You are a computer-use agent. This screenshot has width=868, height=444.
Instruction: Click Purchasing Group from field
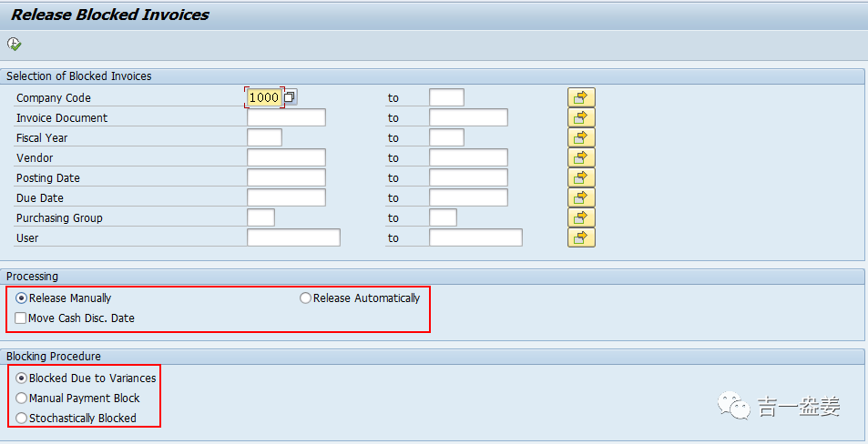tap(260, 217)
